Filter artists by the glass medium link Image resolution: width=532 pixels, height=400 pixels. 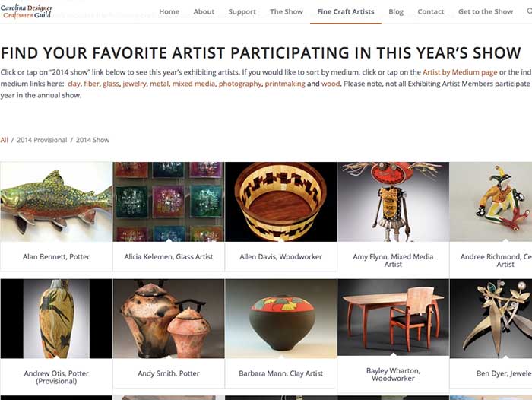pos(111,84)
